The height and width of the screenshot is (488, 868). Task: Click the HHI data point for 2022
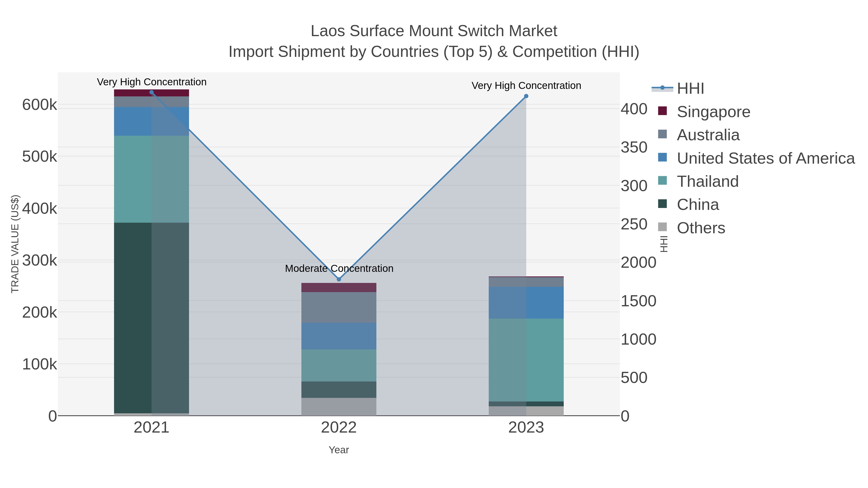(x=339, y=279)
